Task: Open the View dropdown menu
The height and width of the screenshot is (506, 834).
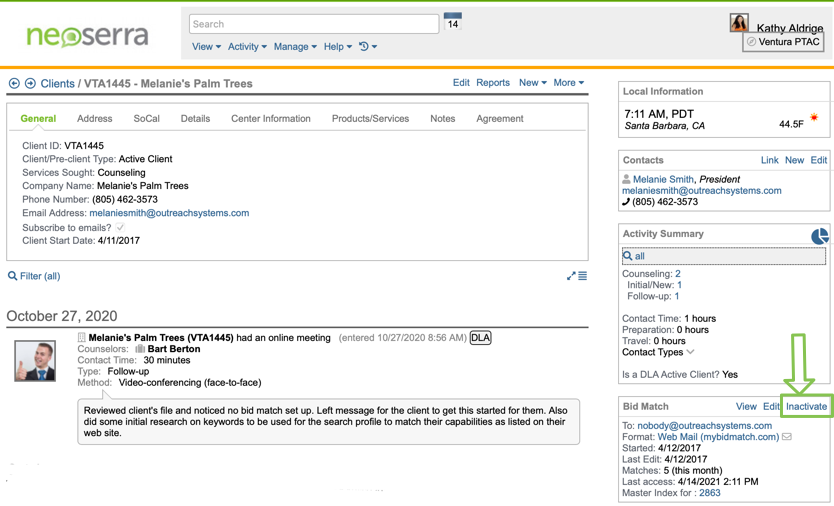Action: tap(206, 47)
